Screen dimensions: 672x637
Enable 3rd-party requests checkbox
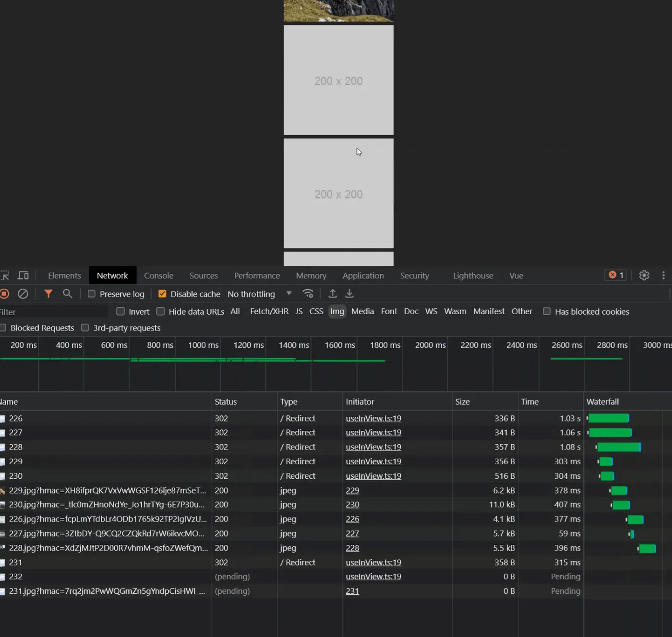coord(85,328)
